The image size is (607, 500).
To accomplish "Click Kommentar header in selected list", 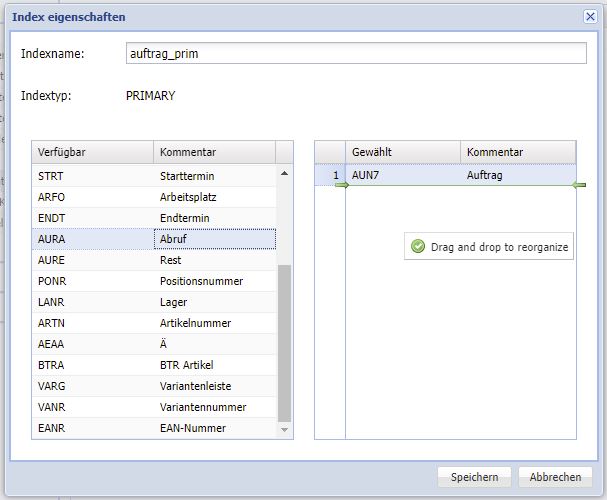I will click(x=517, y=152).
